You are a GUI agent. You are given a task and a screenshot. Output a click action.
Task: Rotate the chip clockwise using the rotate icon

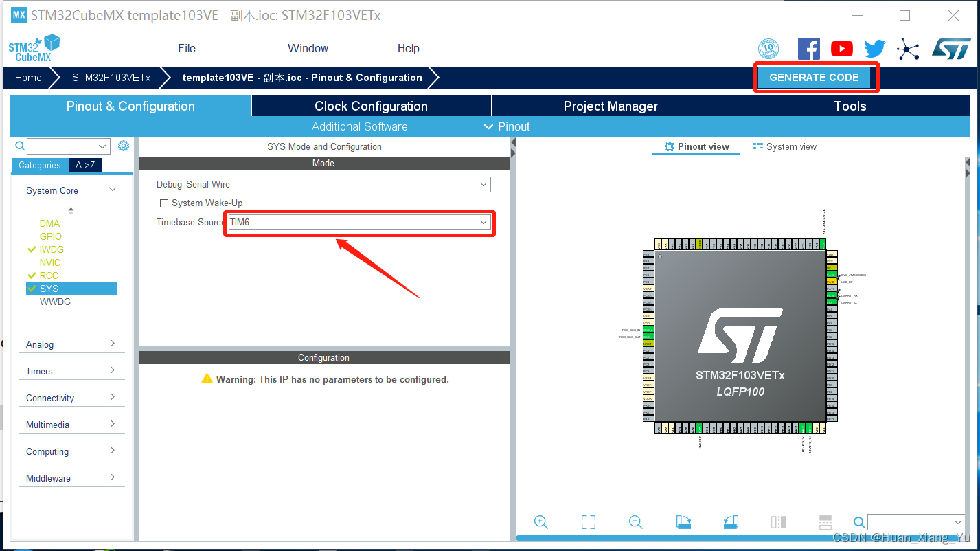click(683, 522)
